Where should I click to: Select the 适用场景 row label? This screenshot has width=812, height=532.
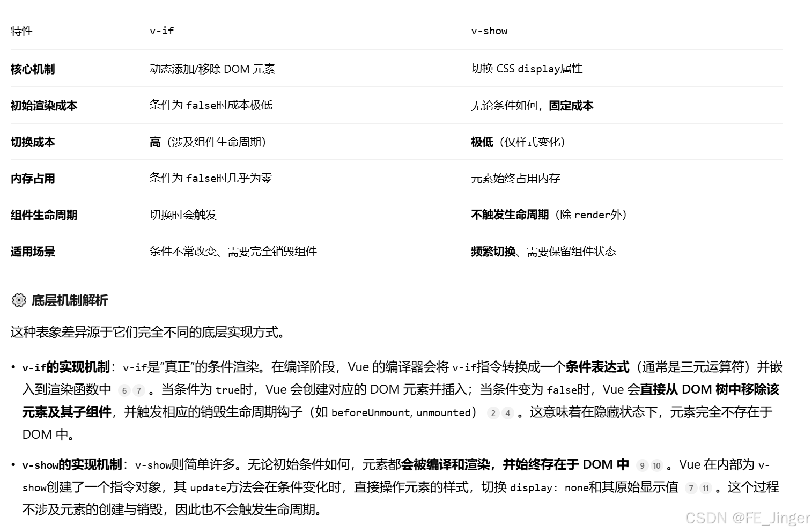point(33,252)
